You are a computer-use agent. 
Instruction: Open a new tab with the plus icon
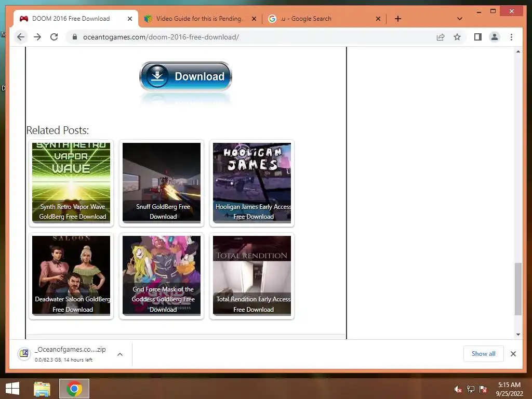tap(398, 19)
